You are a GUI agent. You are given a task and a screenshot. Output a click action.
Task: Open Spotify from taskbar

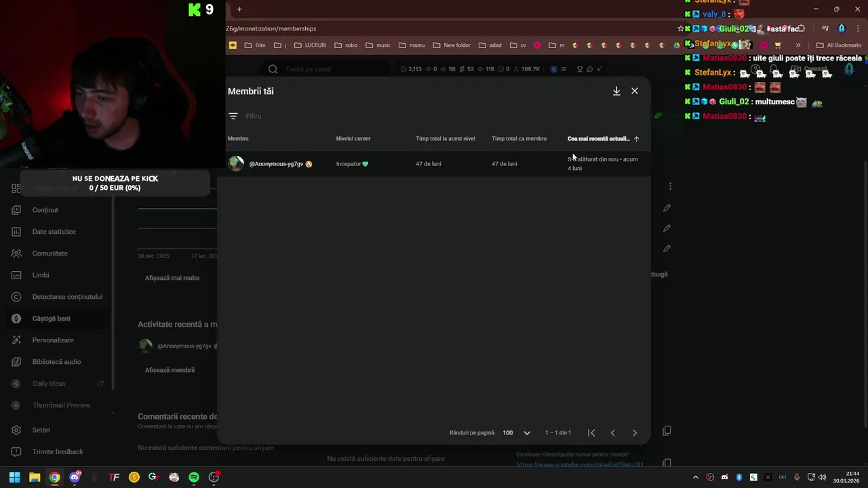pyautogui.click(x=194, y=477)
